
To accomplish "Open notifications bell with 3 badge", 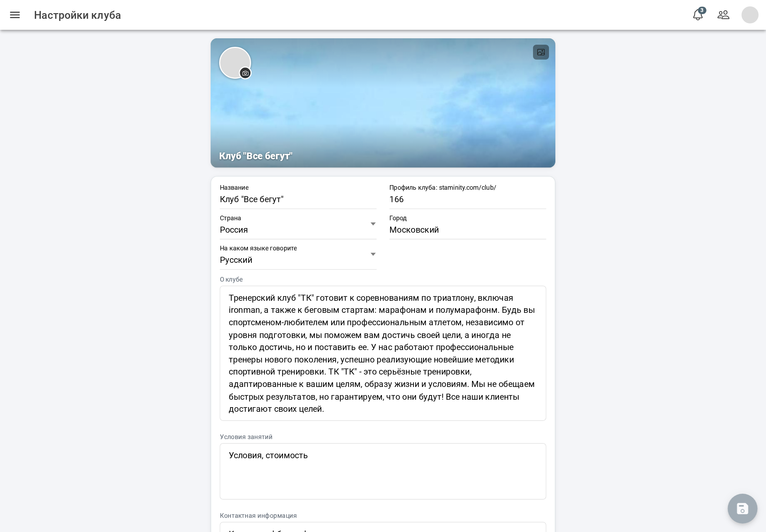I will 698,15.
